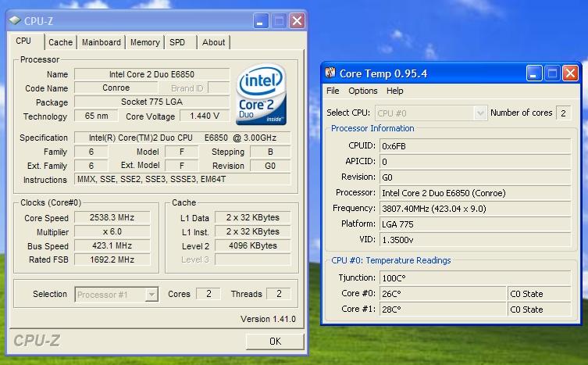The height and width of the screenshot is (365, 588).
Task: Click the Revision value G0 in CPU-Z
Action: tap(270, 166)
